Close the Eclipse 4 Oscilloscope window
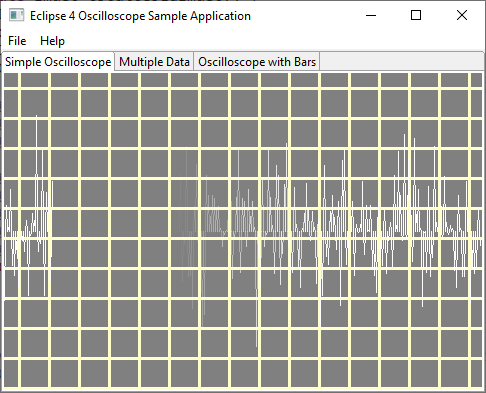Image resolution: width=486 pixels, height=393 pixels. coord(462,15)
